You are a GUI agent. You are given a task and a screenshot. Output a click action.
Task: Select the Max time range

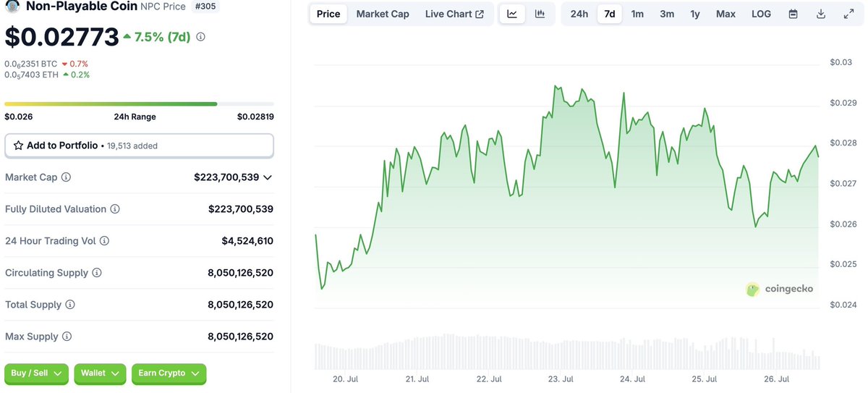pyautogui.click(x=726, y=14)
